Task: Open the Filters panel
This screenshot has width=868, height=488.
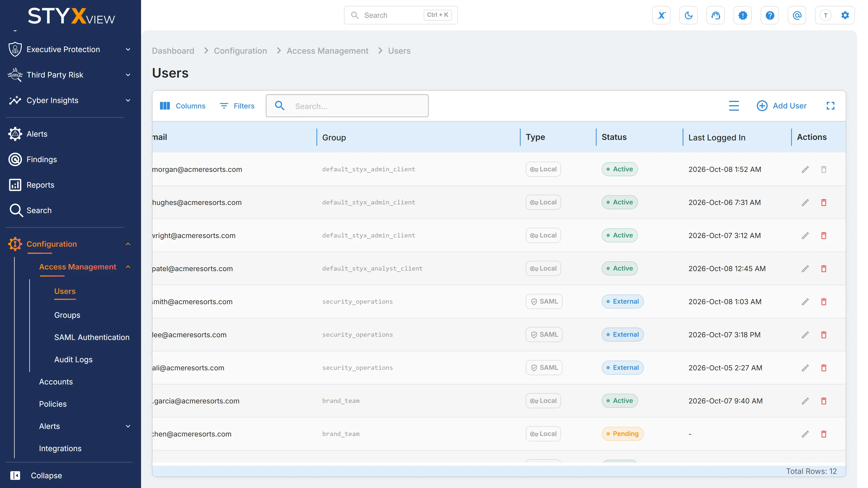Action: (x=237, y=106)
